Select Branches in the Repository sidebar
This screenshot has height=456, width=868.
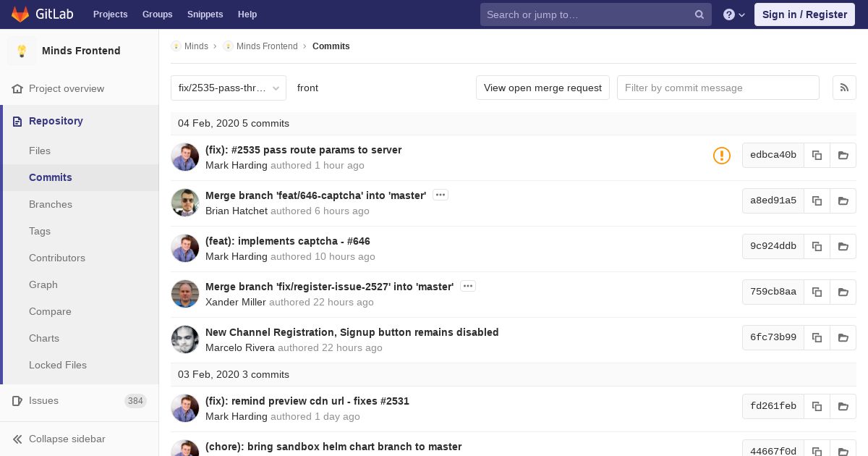[51, 204]
